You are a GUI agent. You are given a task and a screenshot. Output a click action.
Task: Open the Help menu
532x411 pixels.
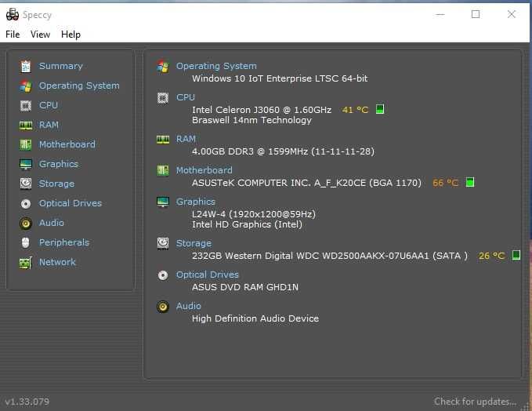(x=71, y=35)
